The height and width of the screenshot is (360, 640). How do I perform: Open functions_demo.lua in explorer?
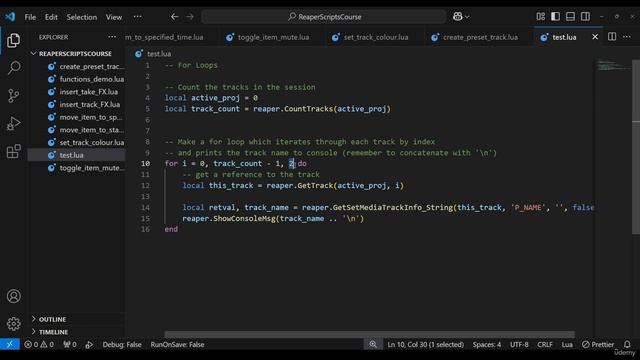pyautogui.click(x=91, y=79)
